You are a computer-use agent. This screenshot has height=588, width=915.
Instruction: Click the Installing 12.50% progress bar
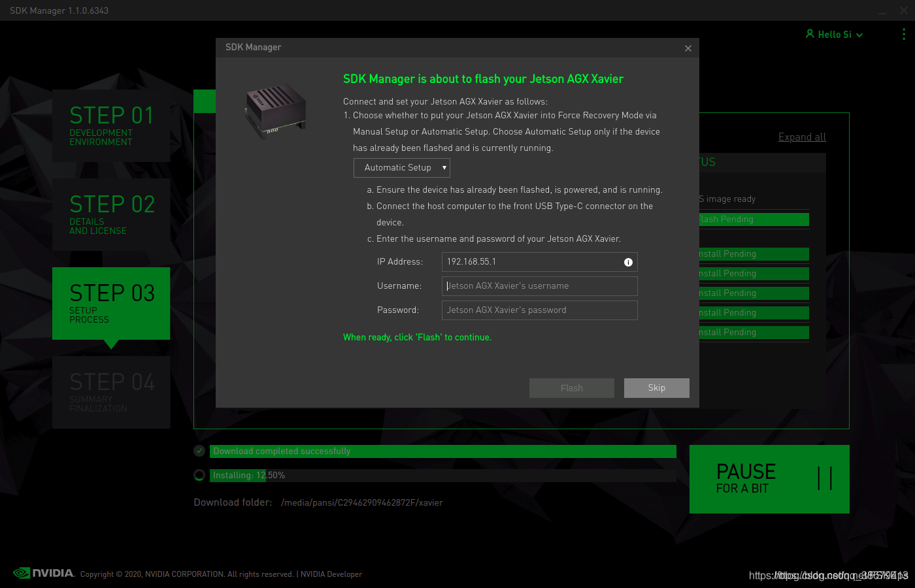(443, 476)
